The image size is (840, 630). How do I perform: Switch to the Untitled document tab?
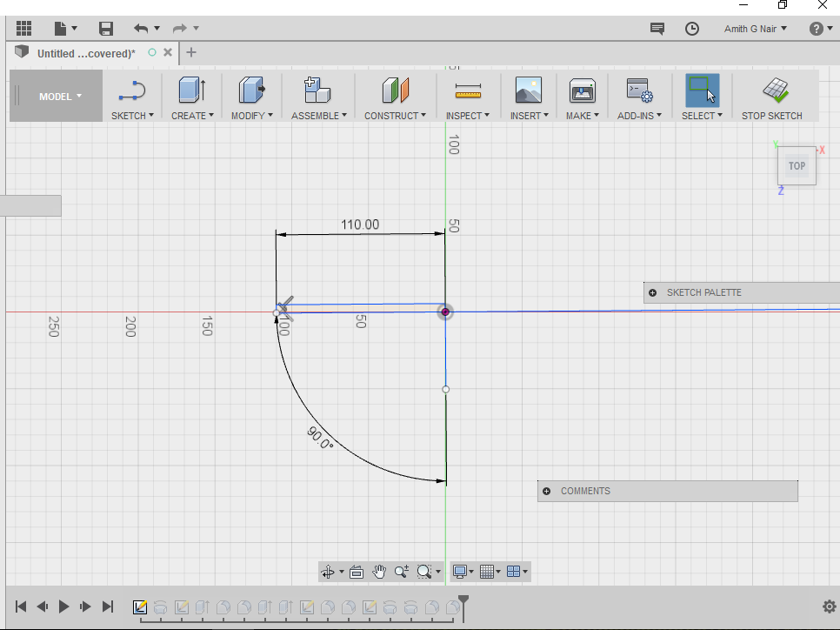85,53
